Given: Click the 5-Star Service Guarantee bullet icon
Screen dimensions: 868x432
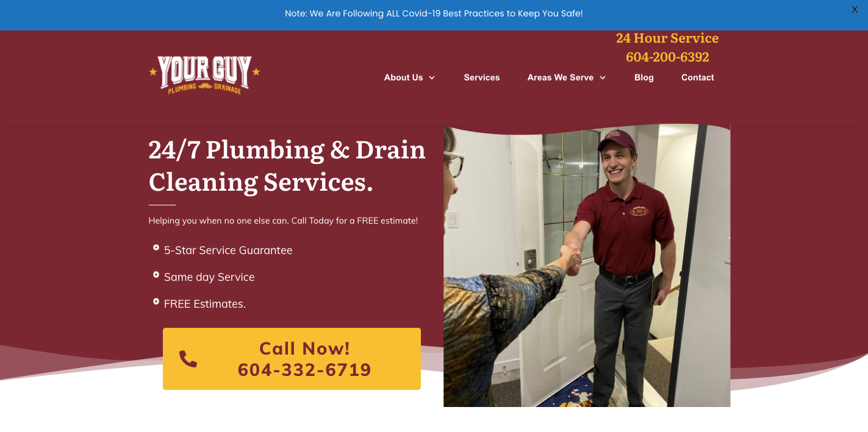Looking at the screenshot, I should [x=156, y=247].
